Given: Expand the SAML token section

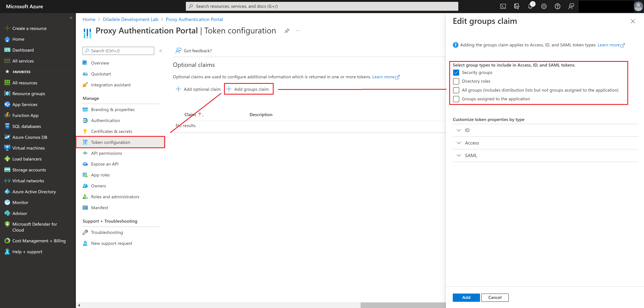Looking at the screenshot, I should coord(458,155).
